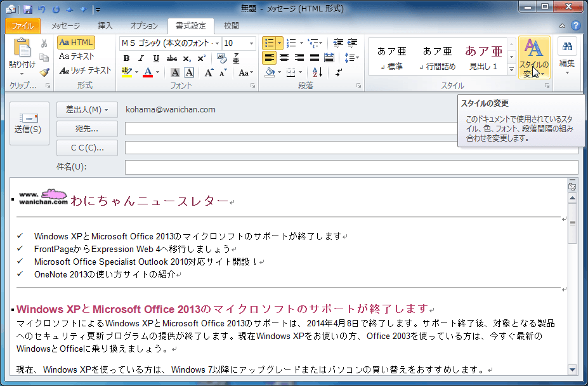Expand the styles gallery with the More arrow
The image size is (588, 386).
click(x=511, y=69)
